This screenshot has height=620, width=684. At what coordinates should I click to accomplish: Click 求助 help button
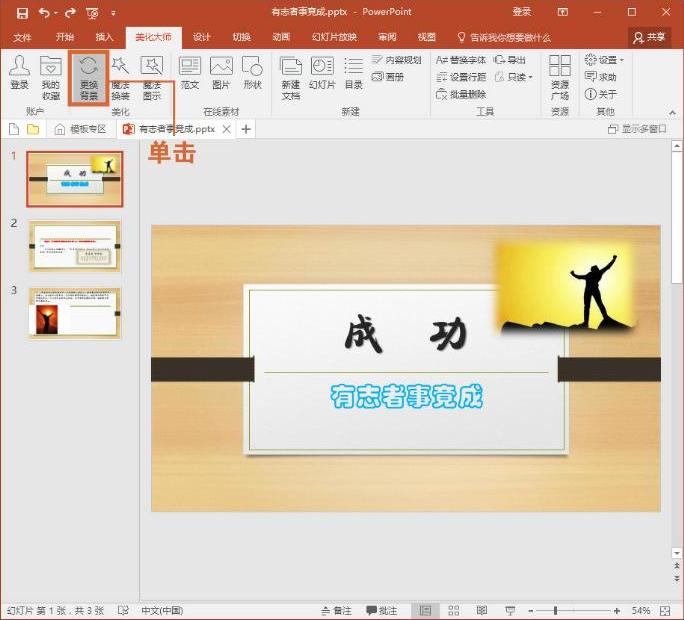pos(601,77)
